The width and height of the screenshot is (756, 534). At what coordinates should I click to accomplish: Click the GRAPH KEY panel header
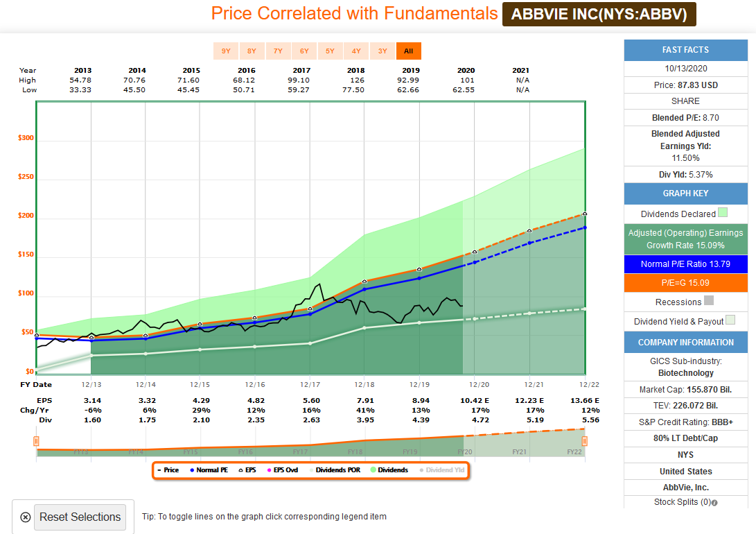point(685,193)
